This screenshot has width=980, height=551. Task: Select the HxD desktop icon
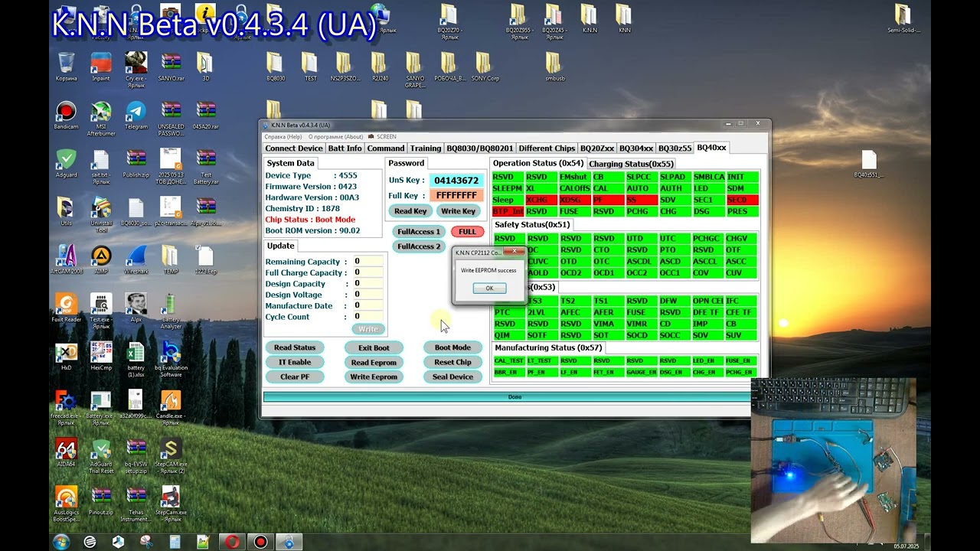coord(66,357)
